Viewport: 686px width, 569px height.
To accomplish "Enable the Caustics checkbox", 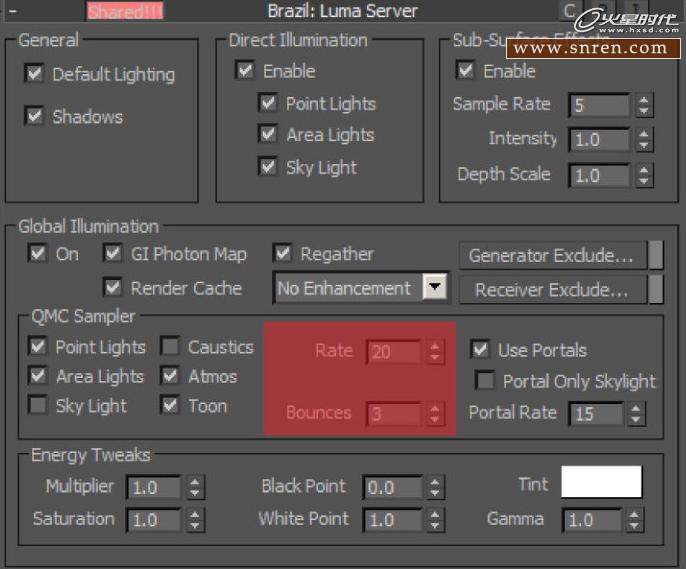I will point(170,346).
